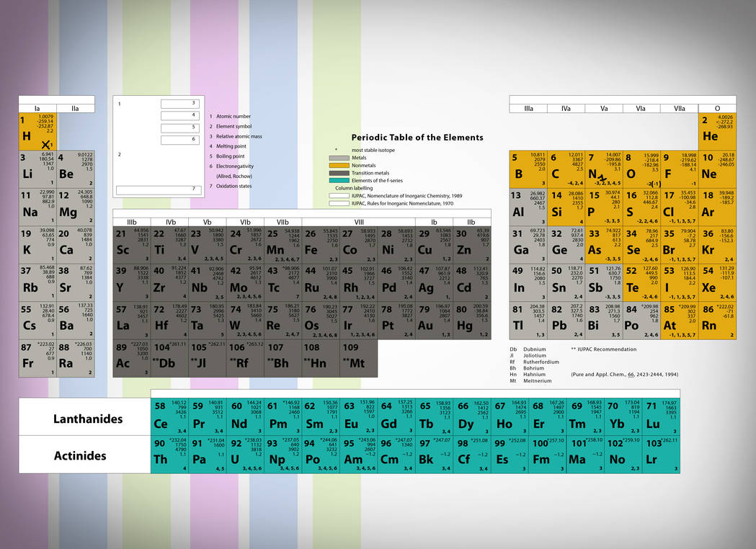This screenshot has width=756, height=549.
Task: Pick the Mercury (Hg) cell
Action: click(x=472, y=321)
